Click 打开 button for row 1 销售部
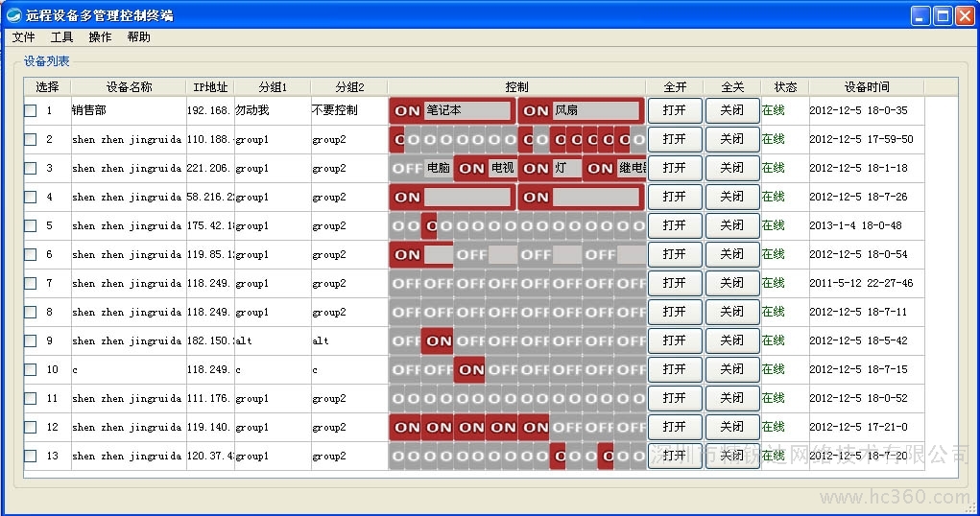 [x=675, y=110]
